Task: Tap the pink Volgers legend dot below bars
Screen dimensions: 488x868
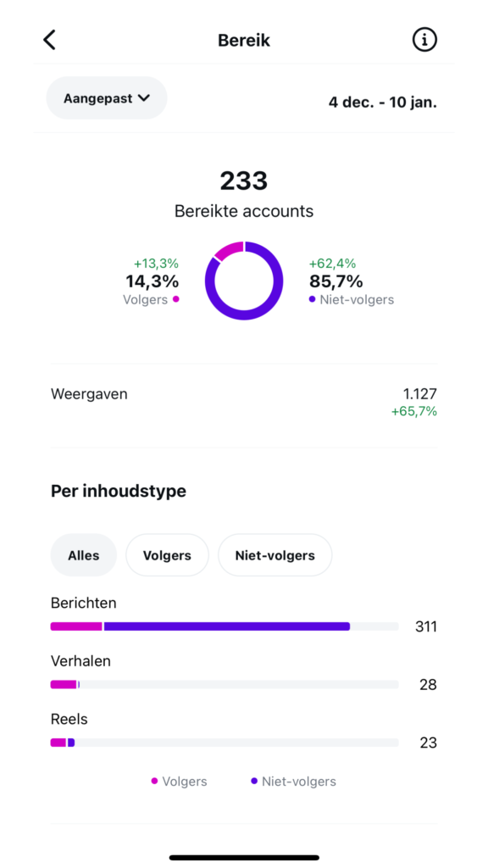Action: (x=154, y=781)
